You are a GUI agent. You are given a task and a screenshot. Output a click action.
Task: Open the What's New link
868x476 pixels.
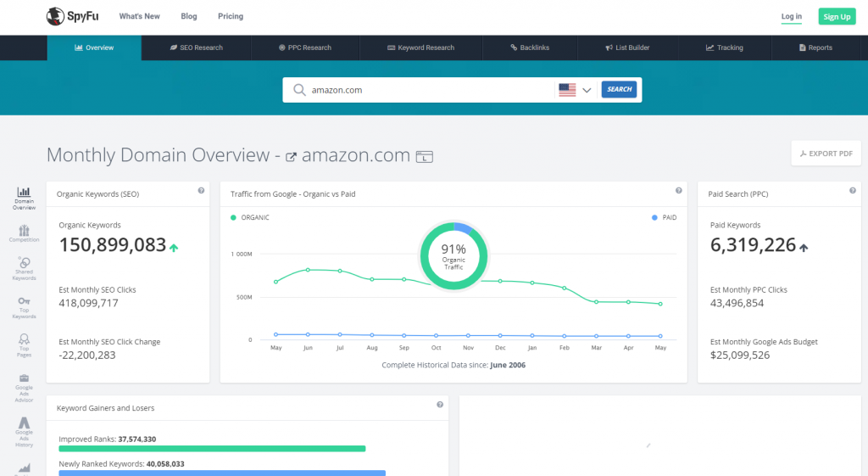pyautogui.click(x=140, y=16)
